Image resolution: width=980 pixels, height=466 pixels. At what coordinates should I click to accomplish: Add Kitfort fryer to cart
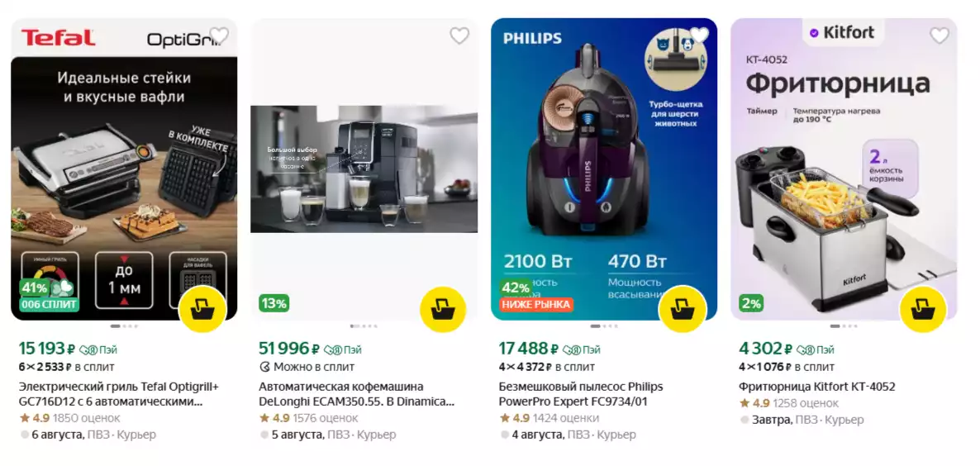pos(922,308)
